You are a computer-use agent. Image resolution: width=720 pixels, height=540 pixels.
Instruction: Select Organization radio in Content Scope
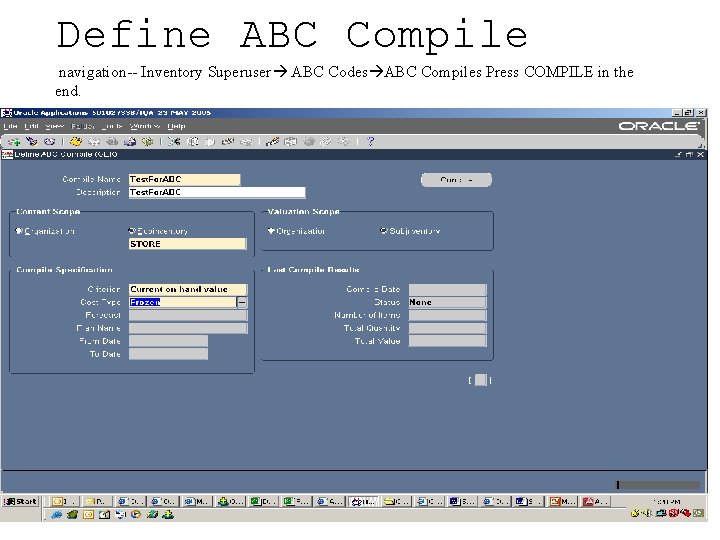click(x=19, y=231)
